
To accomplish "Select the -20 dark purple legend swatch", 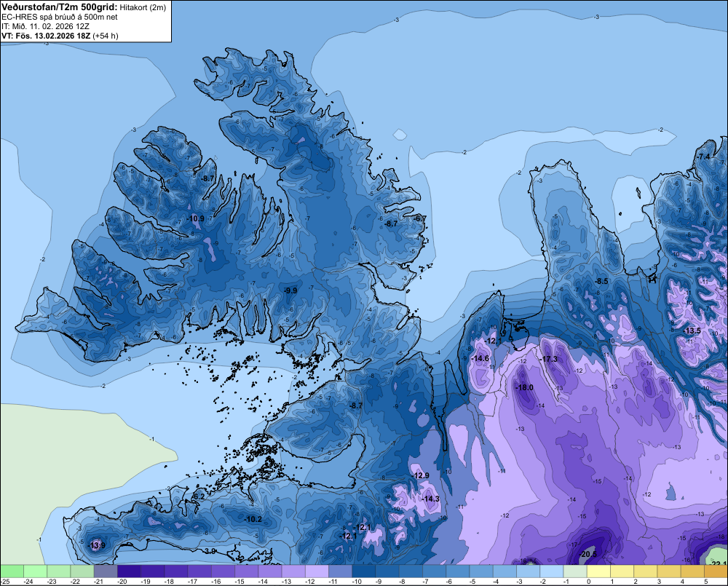I will coord(129,571).
